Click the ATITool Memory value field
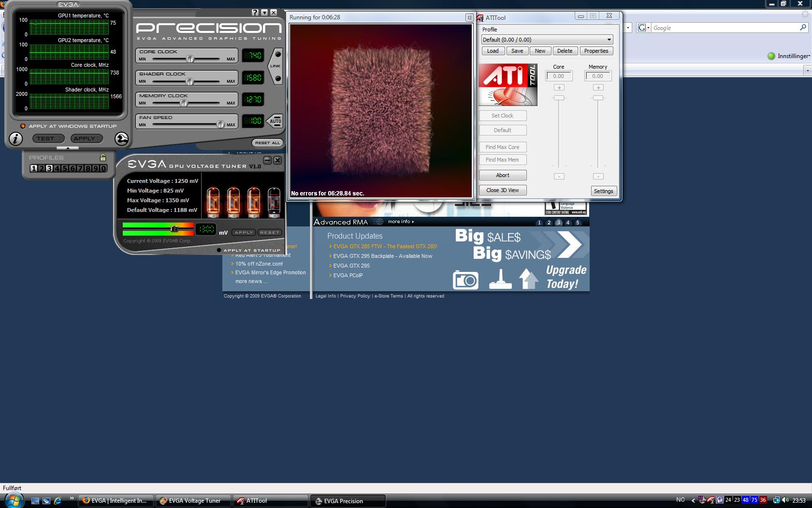 (x=598, y=76)
